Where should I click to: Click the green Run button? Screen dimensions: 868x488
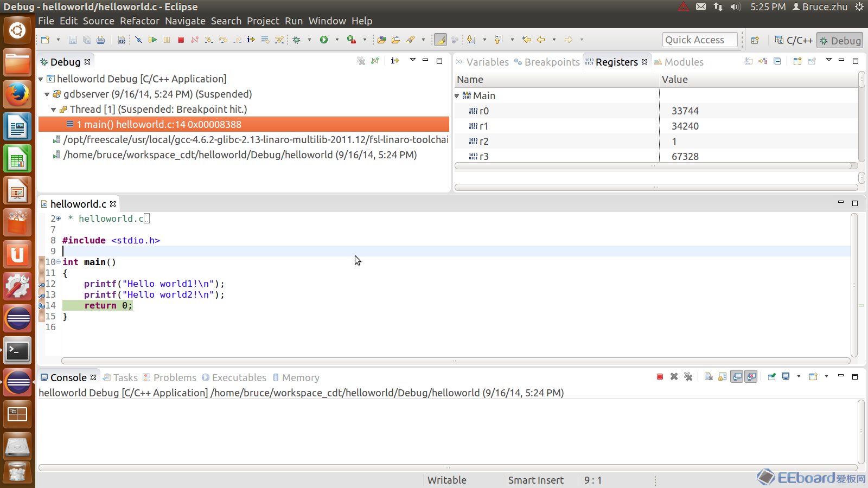coord(324,40)
